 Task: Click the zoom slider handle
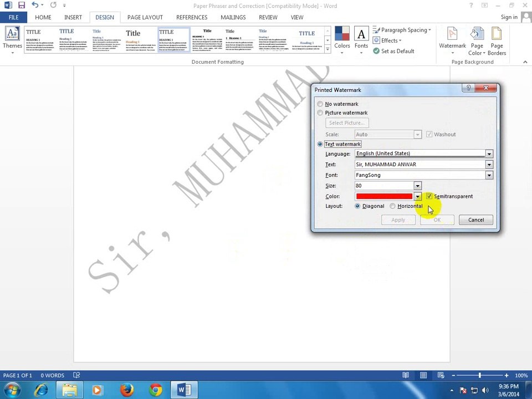pos(480,375)
